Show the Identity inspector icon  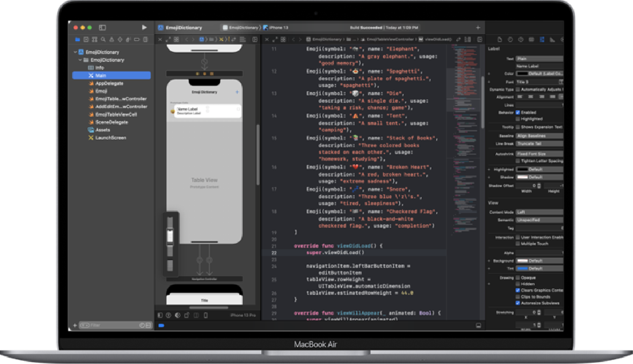coord(531,39)
